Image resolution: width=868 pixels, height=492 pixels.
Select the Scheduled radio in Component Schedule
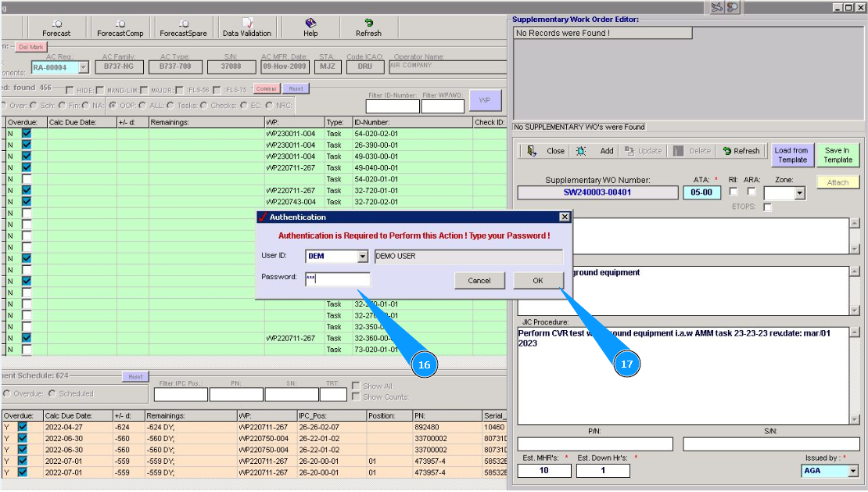point(52,394)
